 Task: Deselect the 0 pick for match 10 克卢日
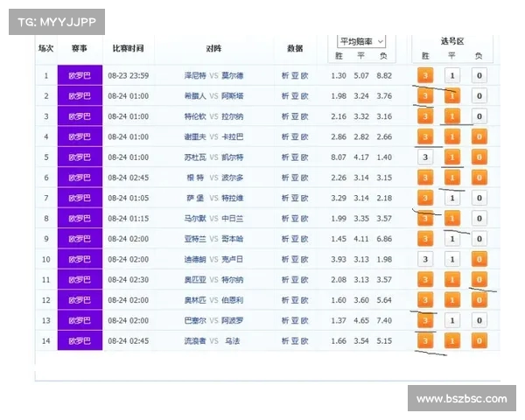click(479, 260)
